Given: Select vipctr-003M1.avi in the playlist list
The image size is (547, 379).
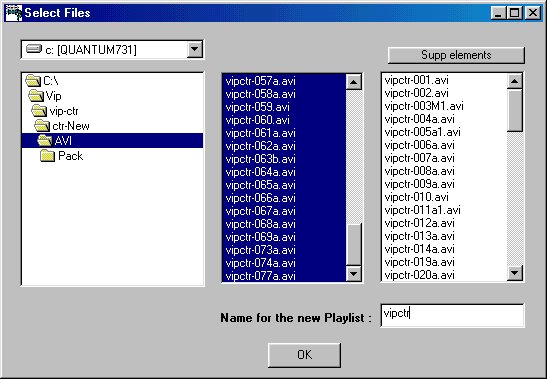Looking at the screenshot, I should [x=444, y=106].
